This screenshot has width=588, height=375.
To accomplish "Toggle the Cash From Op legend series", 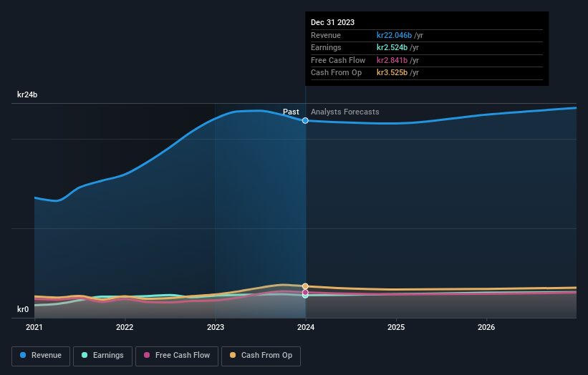I will [x=261, y=356].
